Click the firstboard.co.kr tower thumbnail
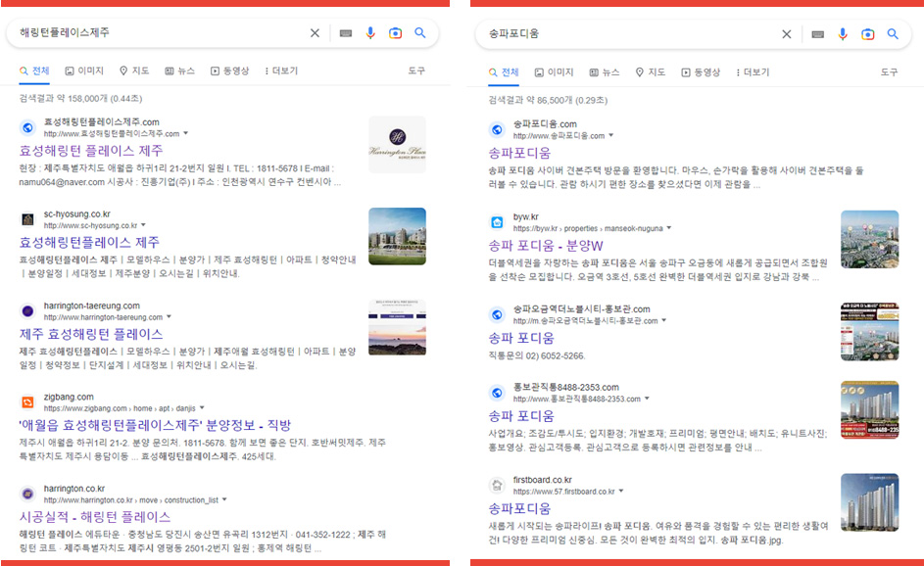This screenshot has height=566, width=924. pos(870,502)
